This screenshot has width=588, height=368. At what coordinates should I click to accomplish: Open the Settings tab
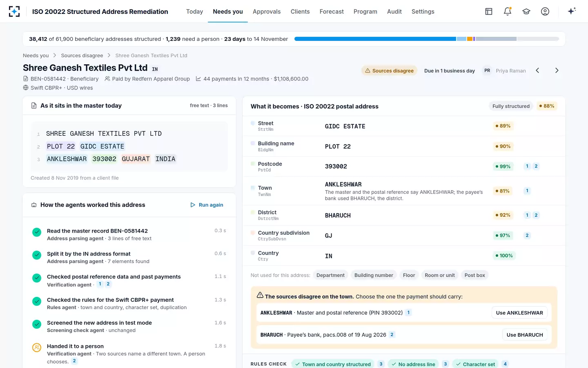coord(423,11)
